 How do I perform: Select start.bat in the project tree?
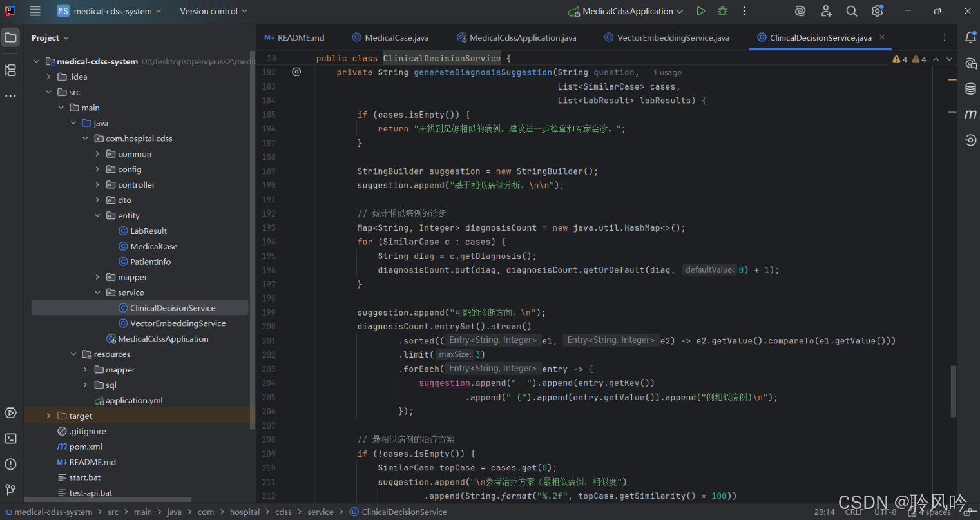click(x=79, y=477)
